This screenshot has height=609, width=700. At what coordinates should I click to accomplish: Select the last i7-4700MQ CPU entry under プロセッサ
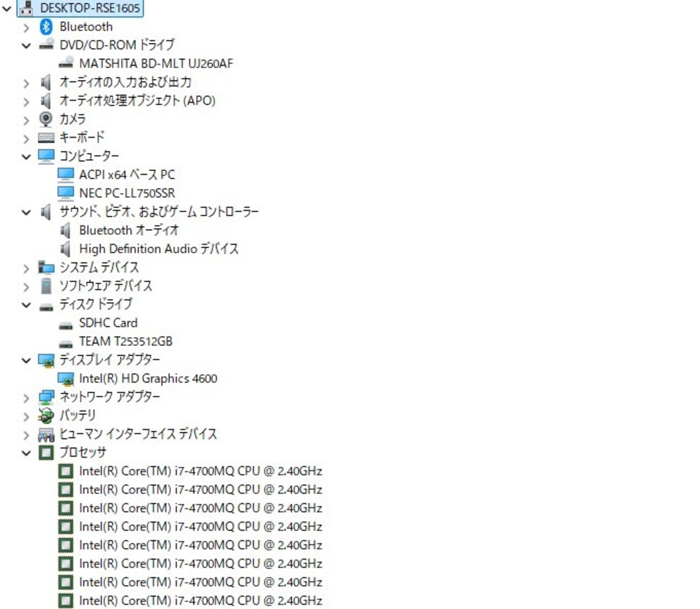pos(200,601)
